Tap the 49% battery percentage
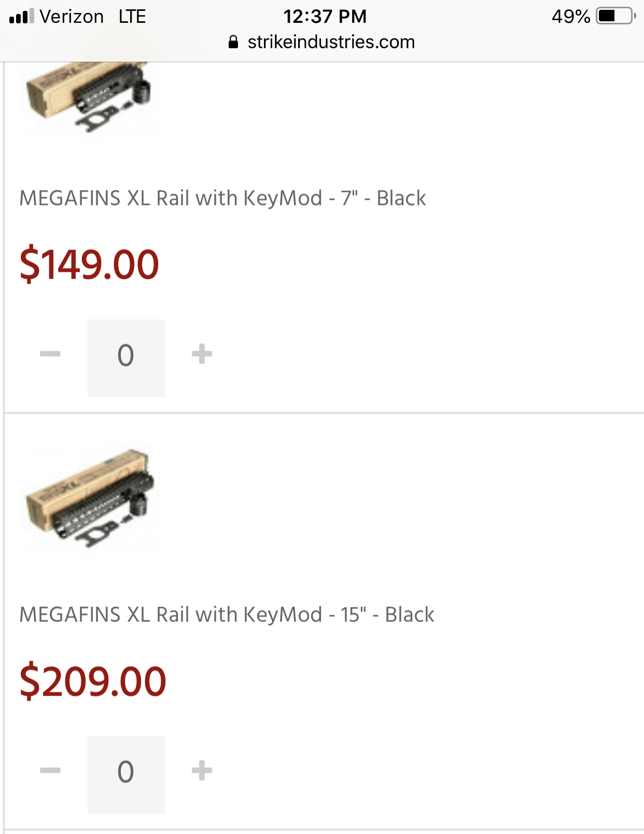This screenshot has width=644, height=834. pyautogui.click(x=570, y=17)
